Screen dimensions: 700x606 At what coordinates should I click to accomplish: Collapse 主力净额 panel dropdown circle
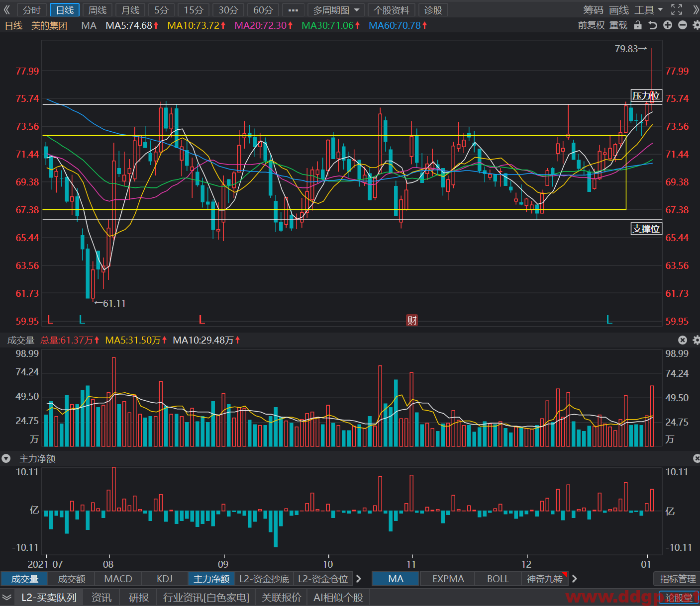(6, 458)
